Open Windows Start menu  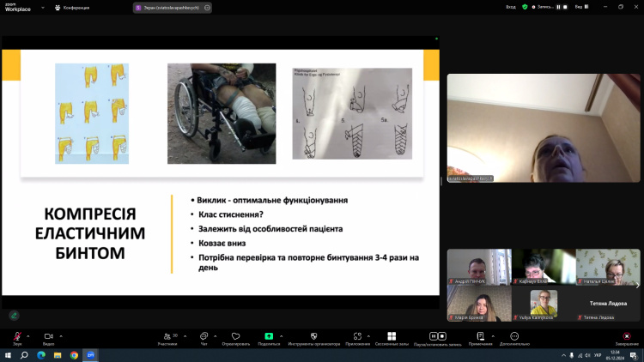pos(8,355)
